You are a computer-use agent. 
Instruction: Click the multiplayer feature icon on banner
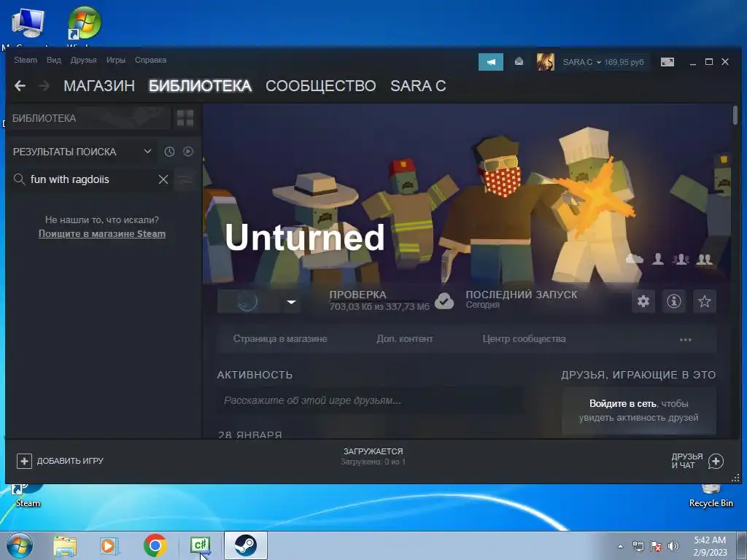coord(705,259)
